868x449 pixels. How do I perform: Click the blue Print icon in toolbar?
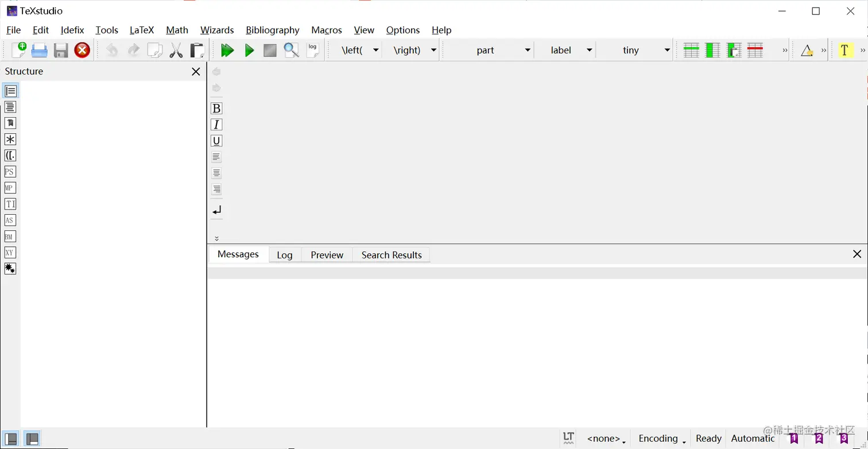click(40, 51)
